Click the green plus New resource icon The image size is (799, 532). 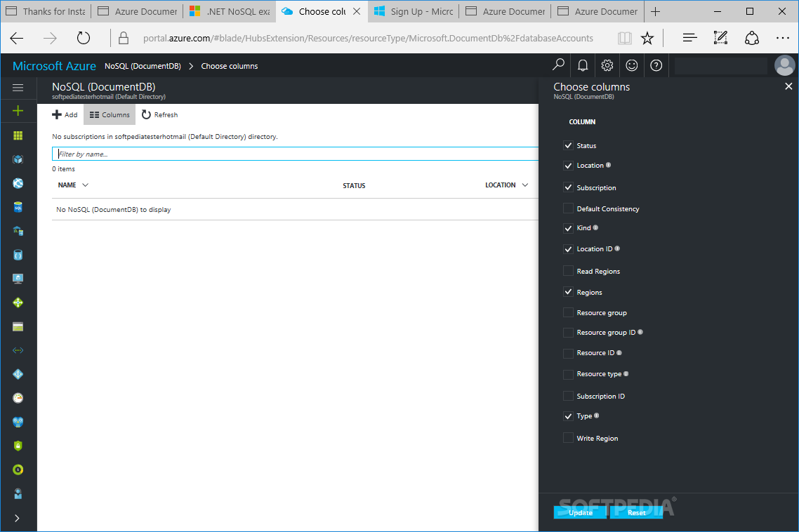(x=18, y=111)
